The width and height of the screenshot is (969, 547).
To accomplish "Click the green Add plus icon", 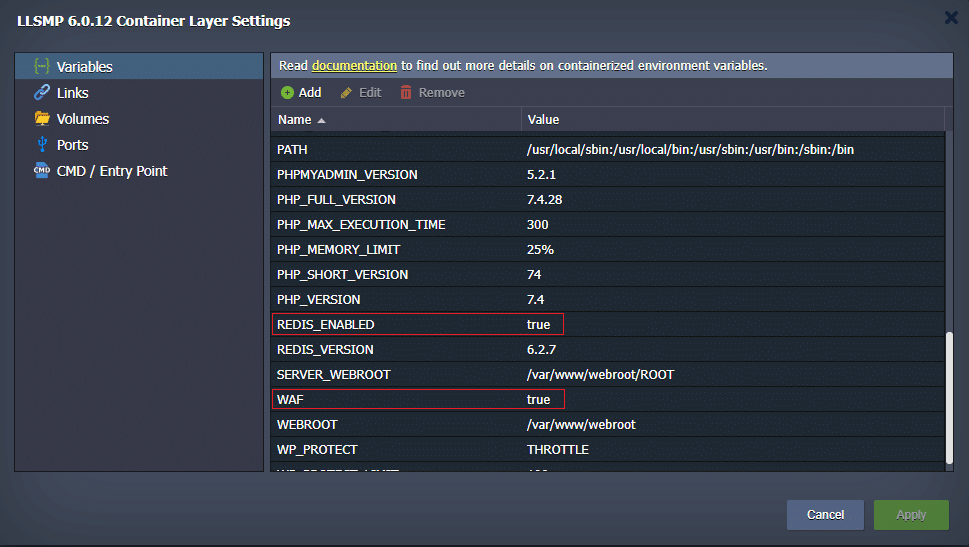I will (x=288, y=93).
